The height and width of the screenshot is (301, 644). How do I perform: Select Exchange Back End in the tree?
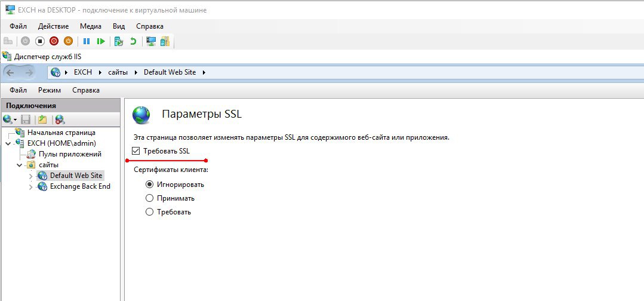(80, 186)
